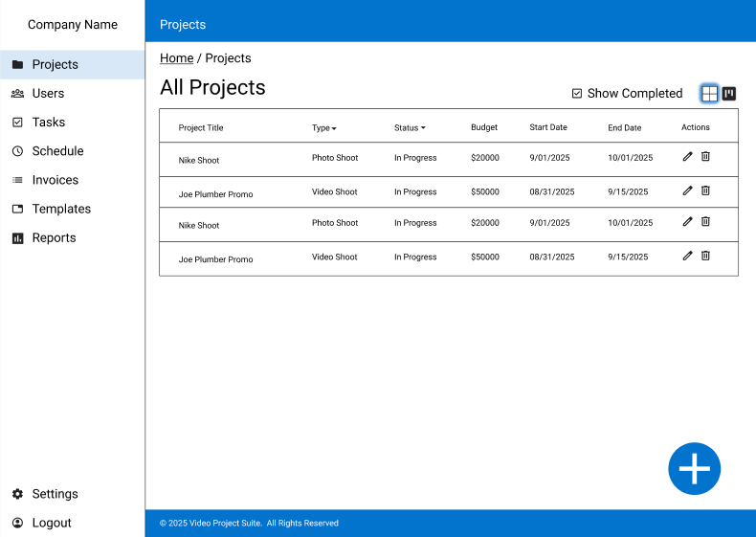756x537 pixels.
Task: Open Tasks via its checkbox icon
Action: [x=17, y=123]
